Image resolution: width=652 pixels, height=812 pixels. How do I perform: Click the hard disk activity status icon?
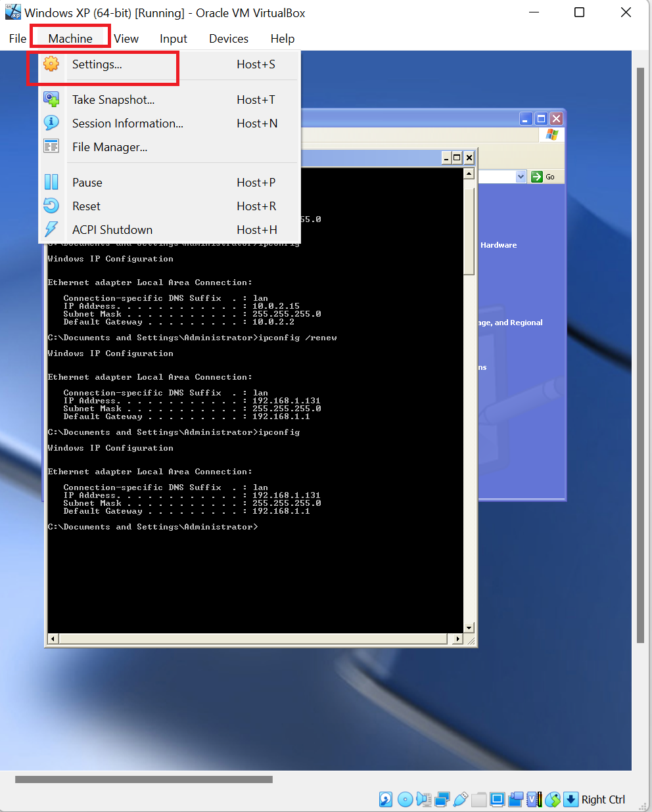pyautogui.click(x=386, y=800)
